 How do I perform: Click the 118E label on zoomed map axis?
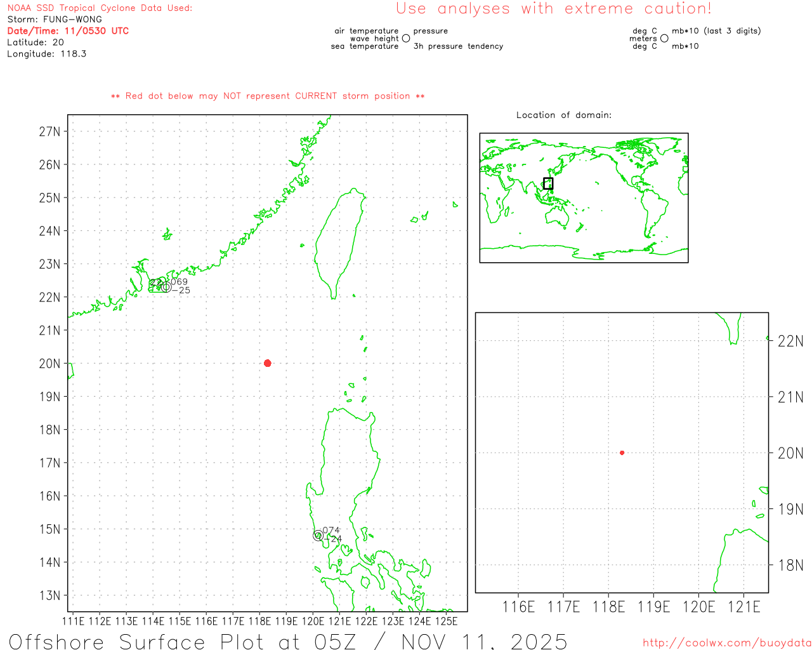[608, 607]
